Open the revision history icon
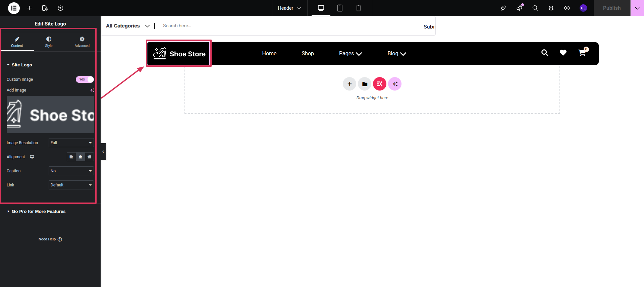Screen dimensions: 644x287 click(60, 8)
